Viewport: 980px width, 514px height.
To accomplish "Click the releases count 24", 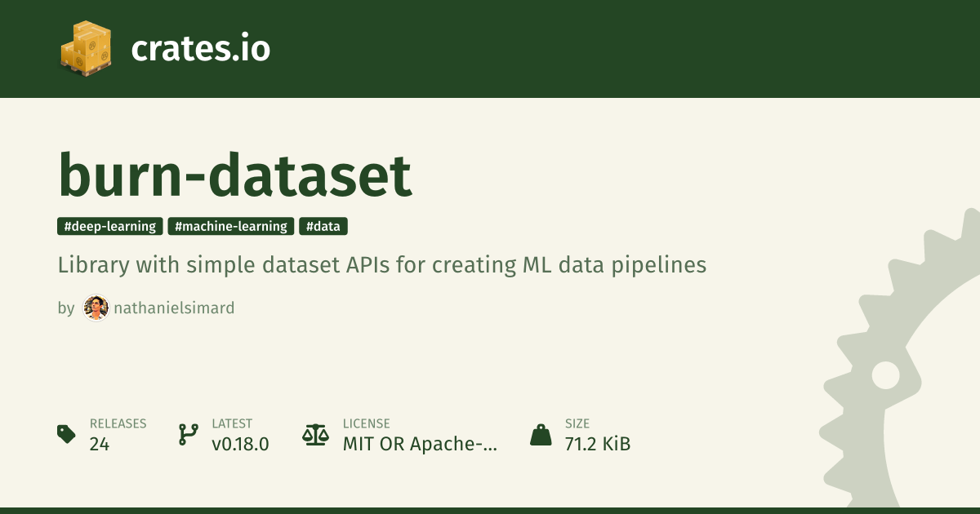I will click(x=100, y=444).
